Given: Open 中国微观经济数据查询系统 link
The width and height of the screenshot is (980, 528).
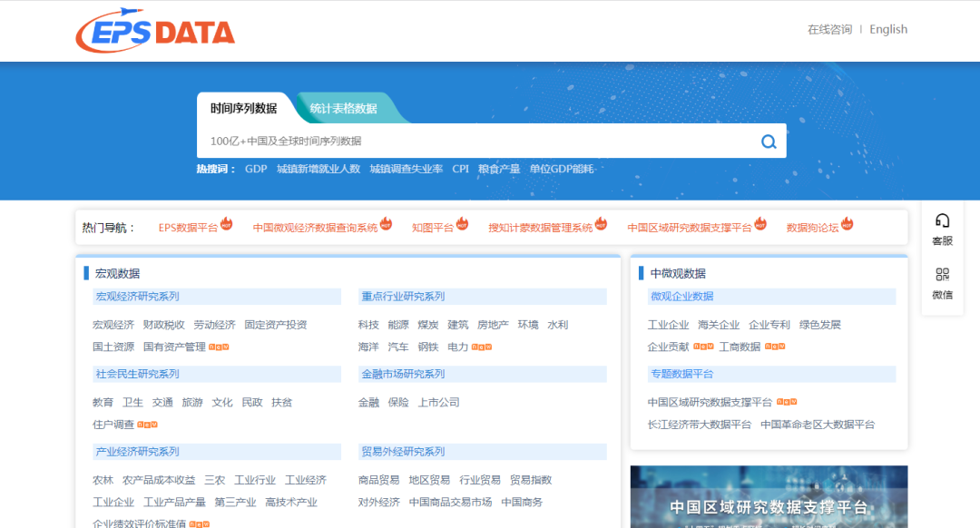Looking at the screenshot, I should point(315,228).
